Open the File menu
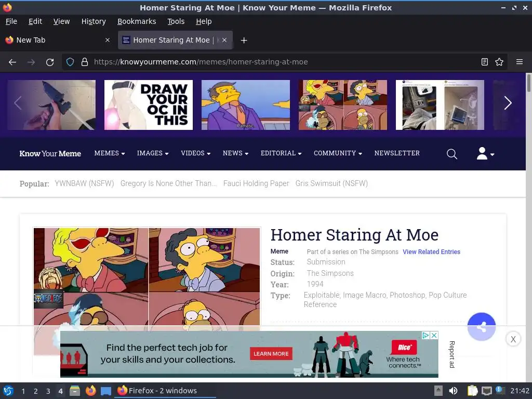The image size is (532, 399). (11, 21)
